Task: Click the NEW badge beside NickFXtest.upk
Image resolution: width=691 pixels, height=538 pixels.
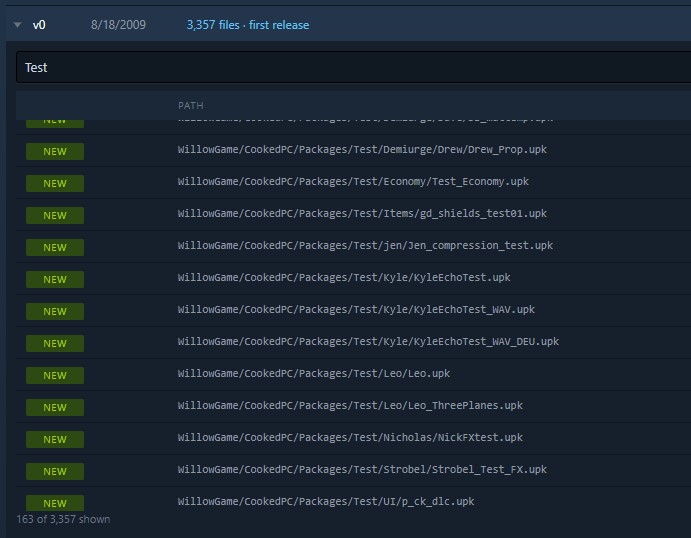Action: [55, 439]
